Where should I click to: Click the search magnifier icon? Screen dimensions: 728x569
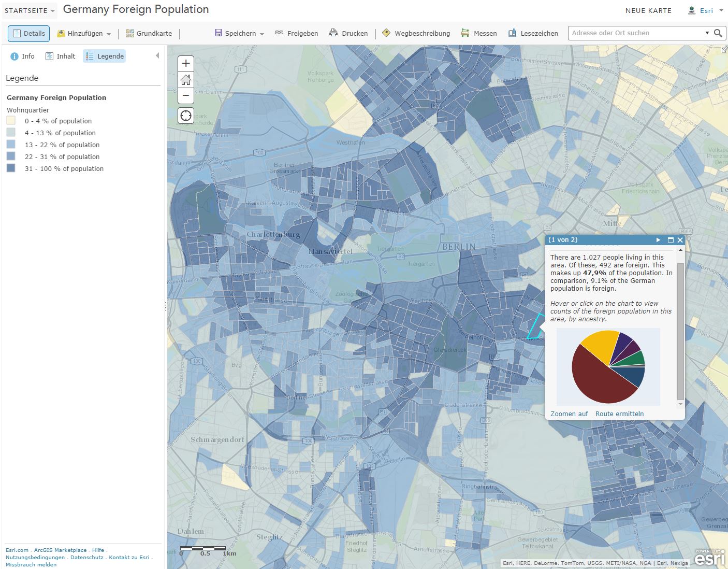(718, 33)
